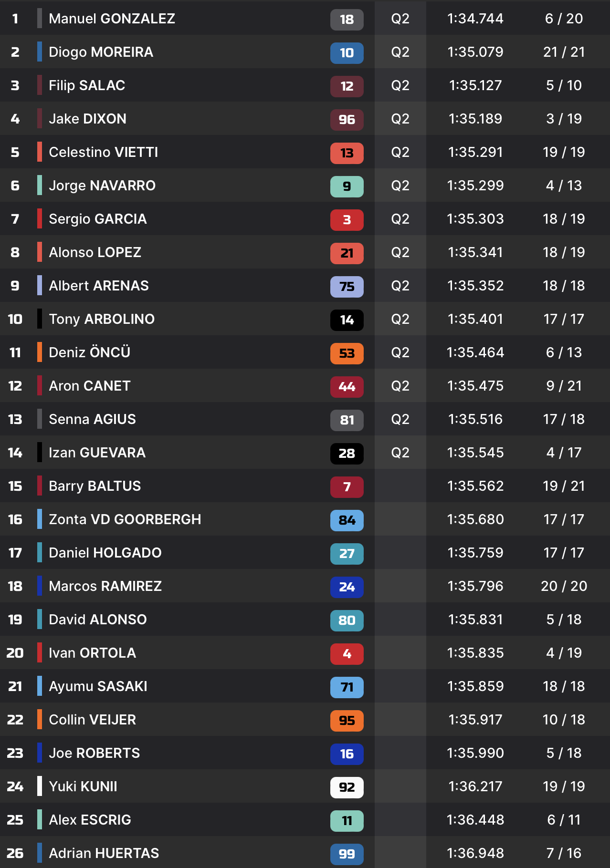610x868 pixels.
Task: Select the white number 92 badge
Action: pyautogui.click(x=347, y=787)
